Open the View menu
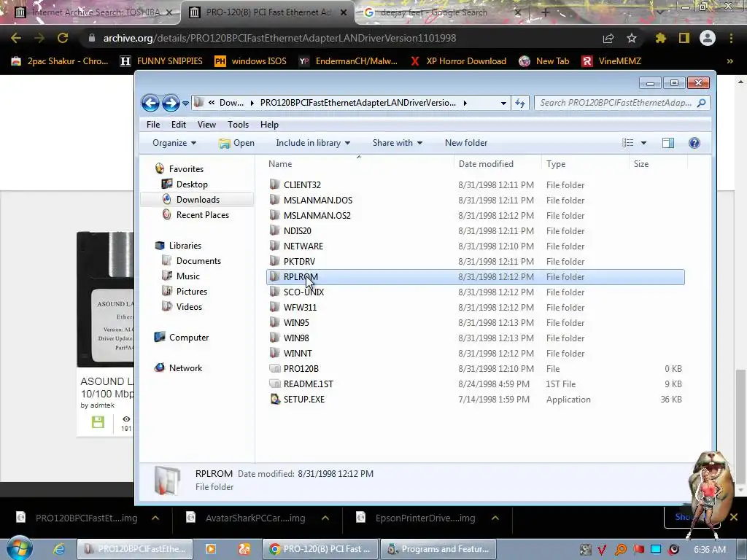 tap(206, 125)
